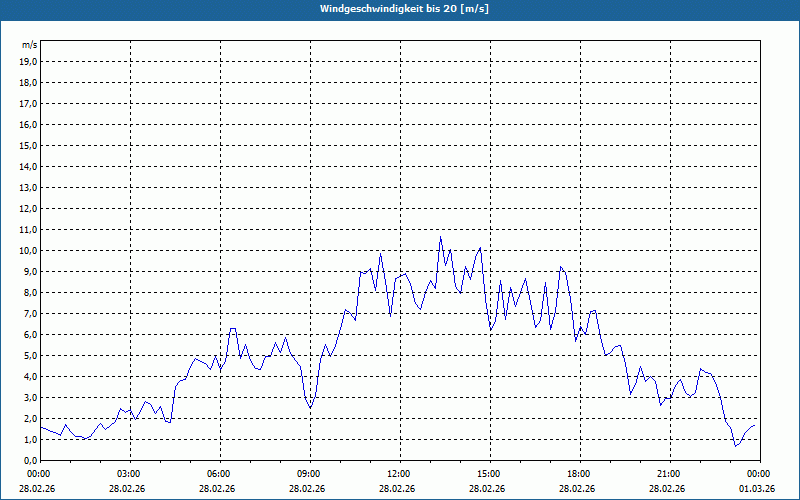Click the 21:00 time axis label
This screenshot has height=500, width=800.
(x=668, y=474)
